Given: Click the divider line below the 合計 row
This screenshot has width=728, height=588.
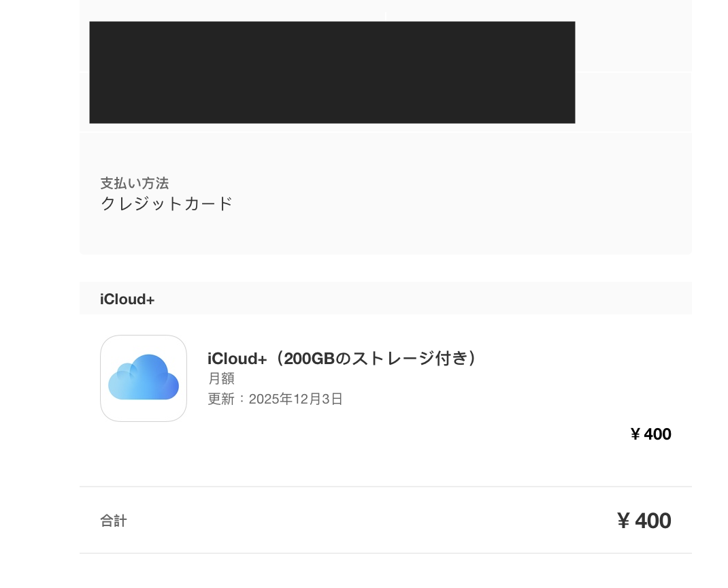Looking at the screenshot, I should 385,553.
